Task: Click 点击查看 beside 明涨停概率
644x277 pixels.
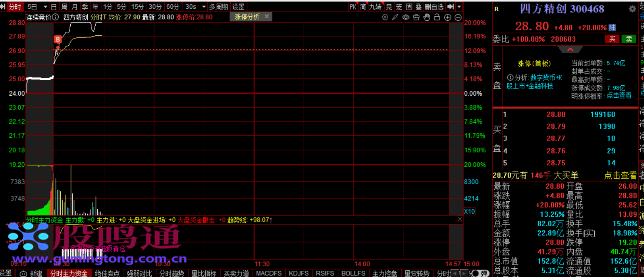Action: click(619, 95)
